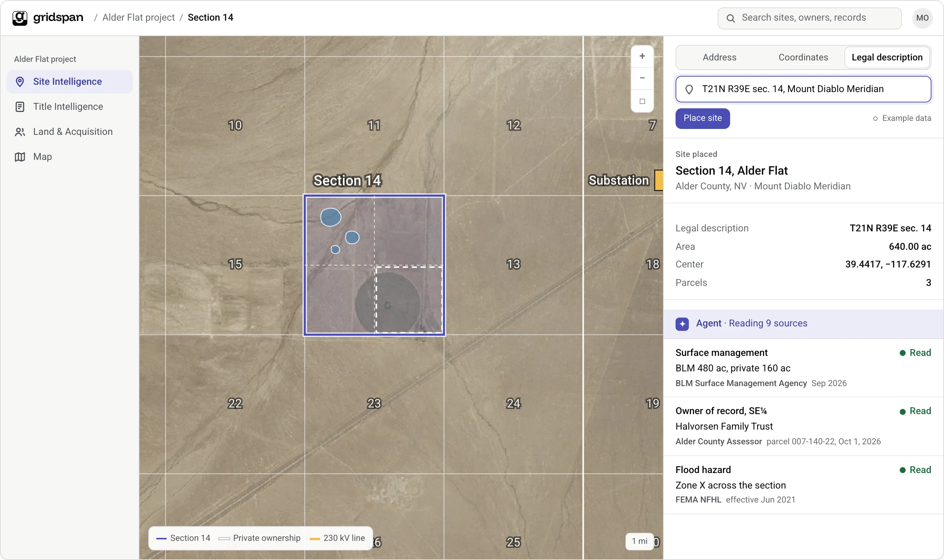Viewport: 944px width, 560px height.
Task: Click the largest blue pond marker
Action: point(330,217)
